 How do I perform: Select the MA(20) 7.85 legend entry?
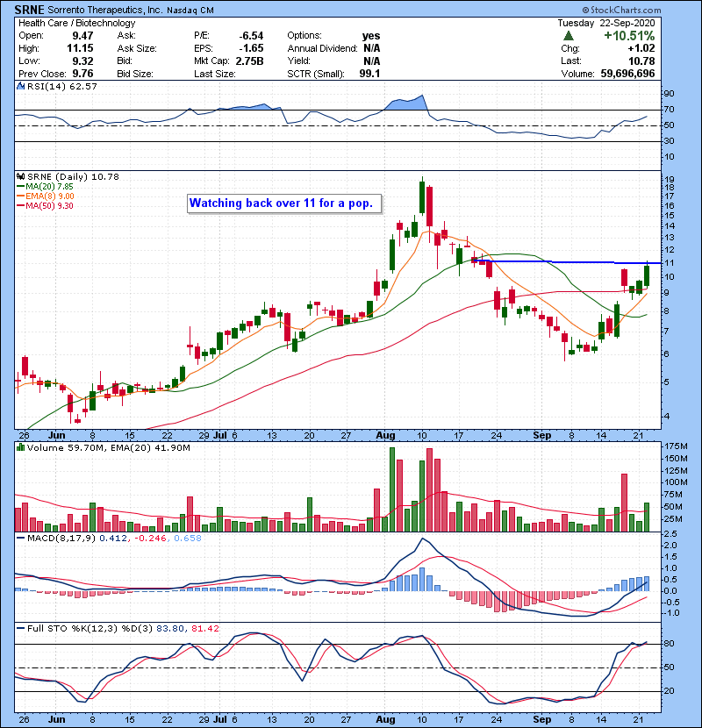click(x=45, y=187)
